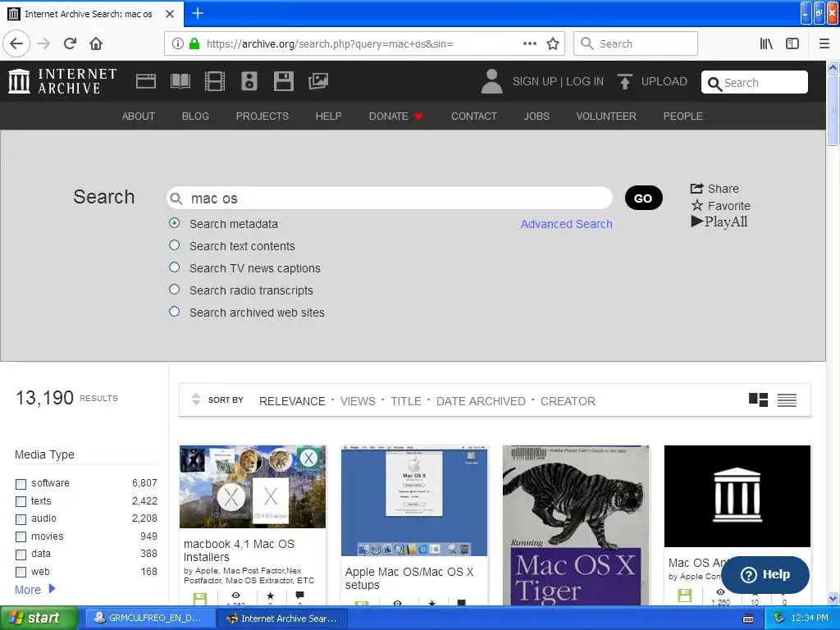The height and width of the screenshot is (630, 840).
Task: Select Search metadata radio button
Action: [174, 223]
